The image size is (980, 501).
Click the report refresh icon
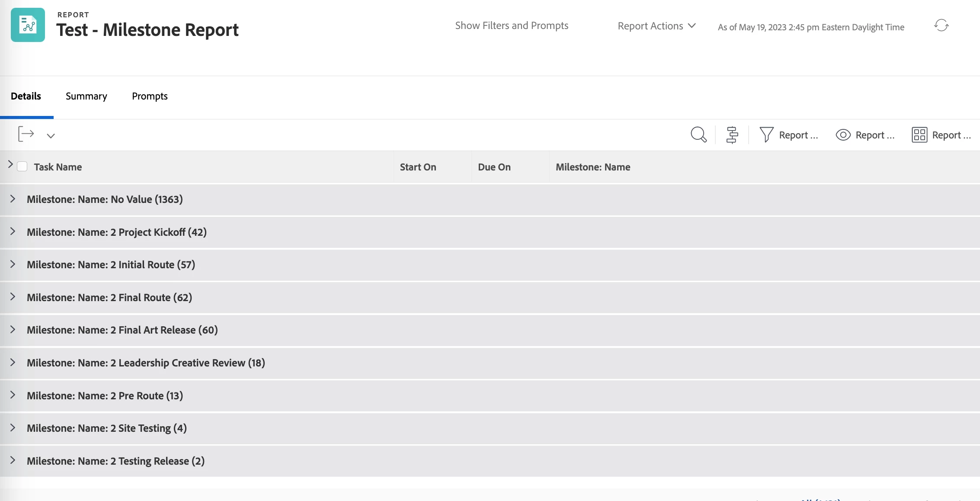tap(941, 26)
